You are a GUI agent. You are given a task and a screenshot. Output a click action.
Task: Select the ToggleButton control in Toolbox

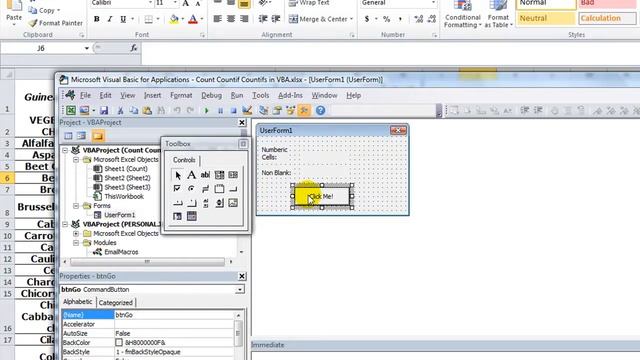[x=205, y=189]
